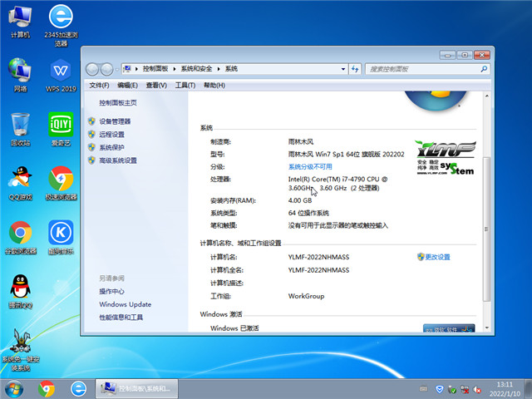532x399 pixels.
Task: Click the 64 位操作系统 value text
Action: (x=308, y=213)
